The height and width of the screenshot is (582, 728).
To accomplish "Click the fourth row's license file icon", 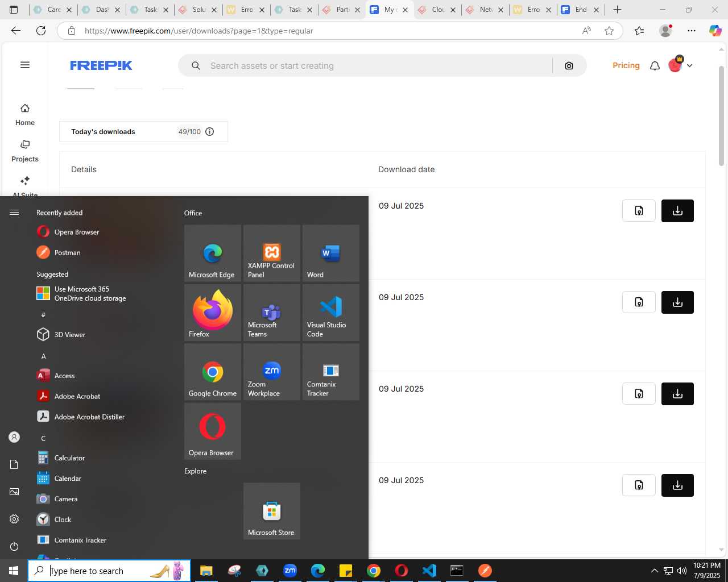I will pos(639,485).
